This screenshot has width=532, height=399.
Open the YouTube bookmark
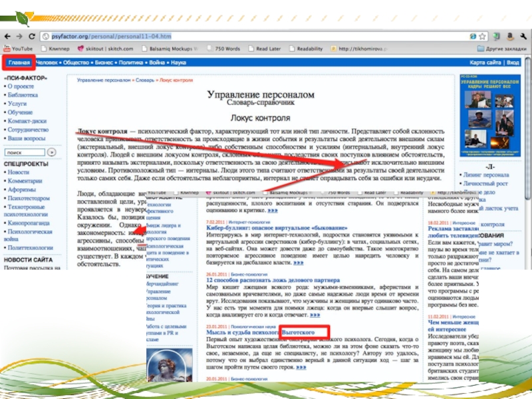(x=19, y=49)
